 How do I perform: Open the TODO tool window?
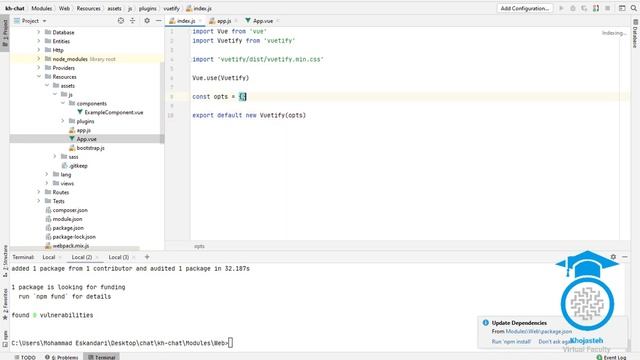25,357
